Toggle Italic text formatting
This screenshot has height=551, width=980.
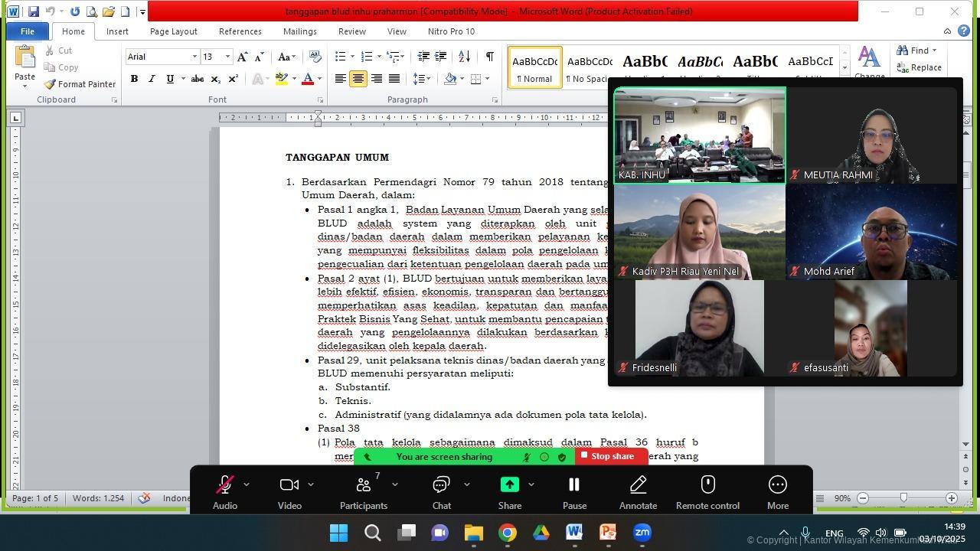tap(152, 79)
